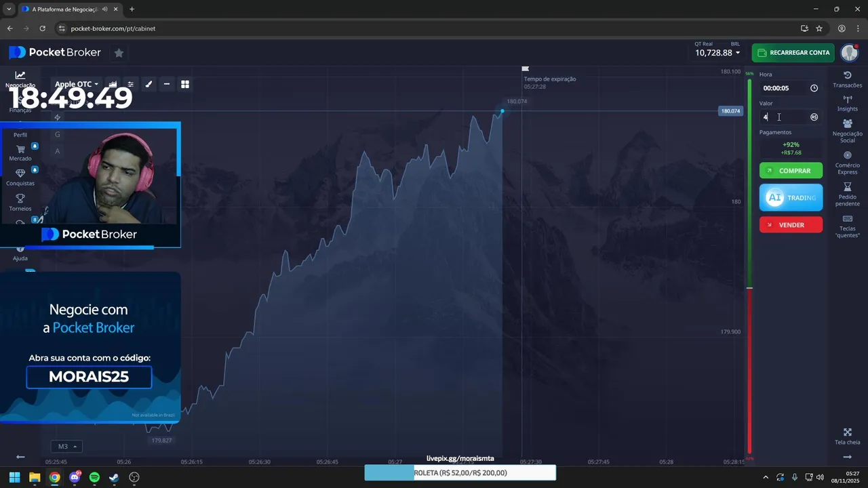Add asset to favorites star
This screenshot has height=488, width=868.
click(119, 52)
